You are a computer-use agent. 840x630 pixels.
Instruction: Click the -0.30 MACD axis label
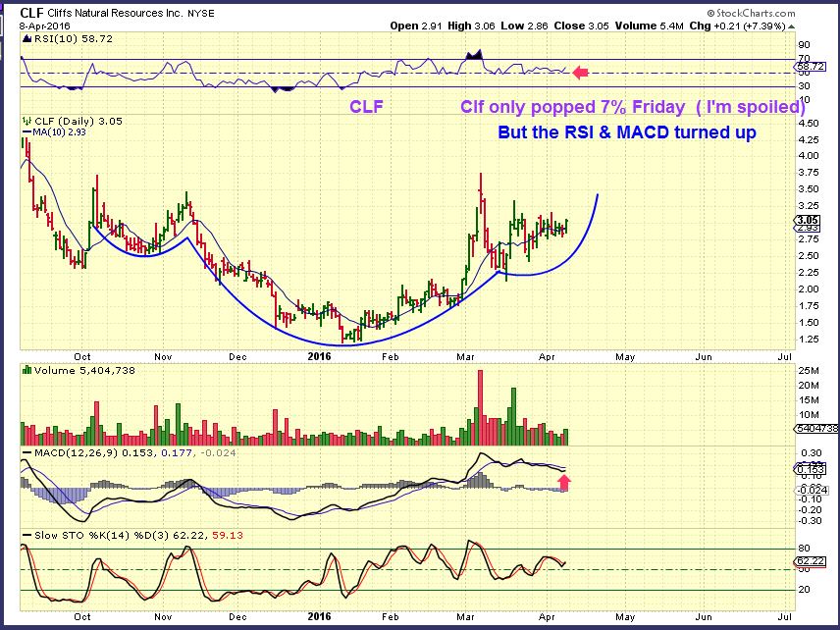pos(810,521)
